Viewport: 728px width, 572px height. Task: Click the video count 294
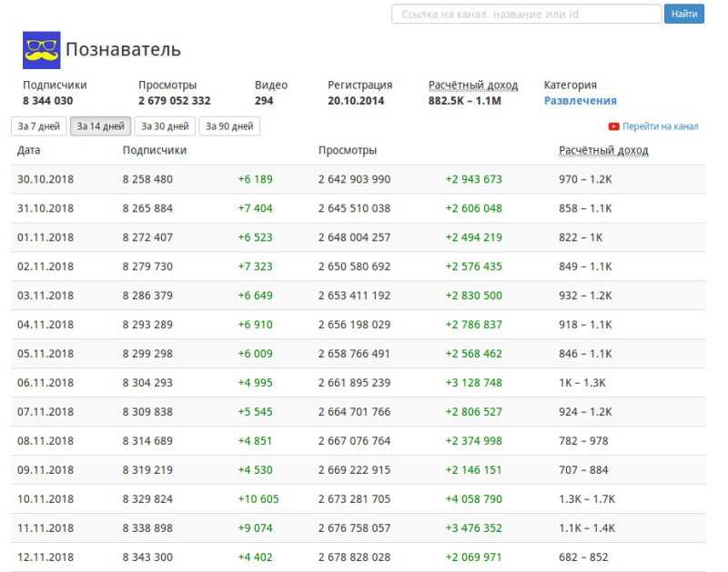[x=264, y=101]
